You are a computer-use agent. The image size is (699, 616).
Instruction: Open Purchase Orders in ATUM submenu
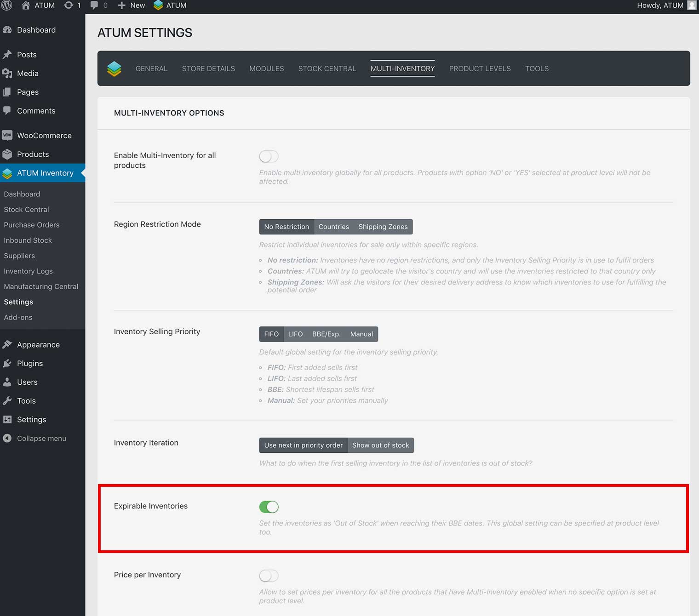[x=32, y=225]
